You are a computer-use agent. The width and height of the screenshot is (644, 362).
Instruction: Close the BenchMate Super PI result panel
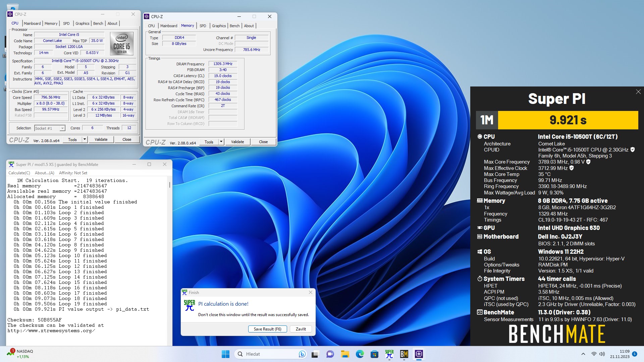(638, 92)
